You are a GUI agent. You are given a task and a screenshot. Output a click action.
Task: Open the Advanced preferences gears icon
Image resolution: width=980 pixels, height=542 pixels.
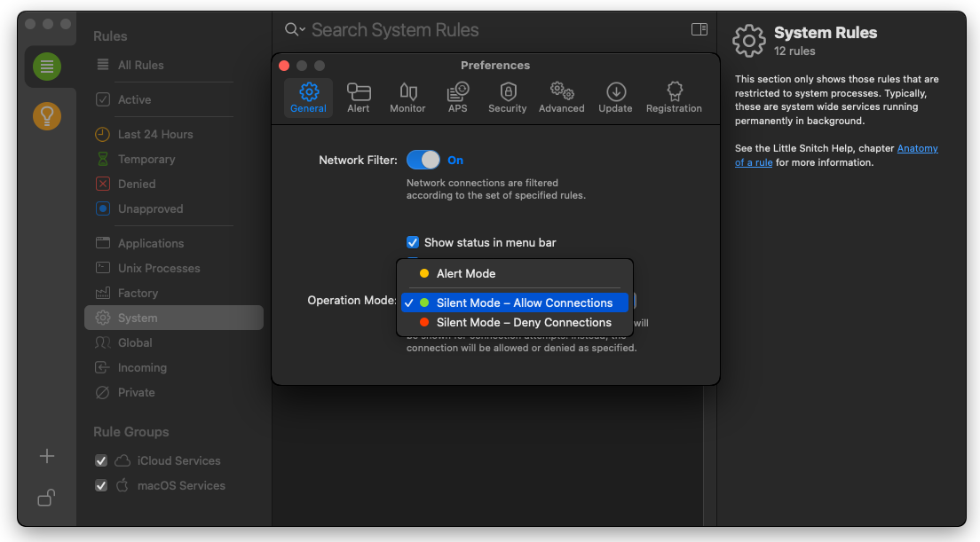pos(561,98)
